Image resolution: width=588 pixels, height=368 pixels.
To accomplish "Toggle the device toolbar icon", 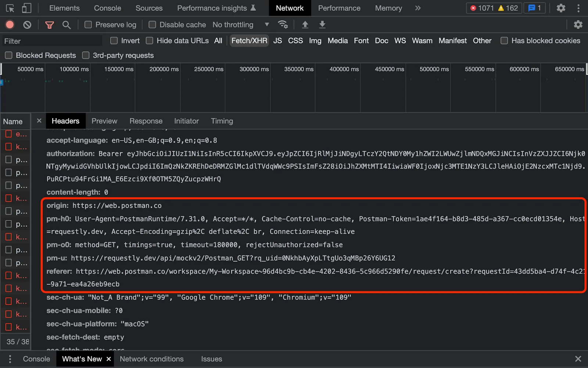I will (26, 8).
